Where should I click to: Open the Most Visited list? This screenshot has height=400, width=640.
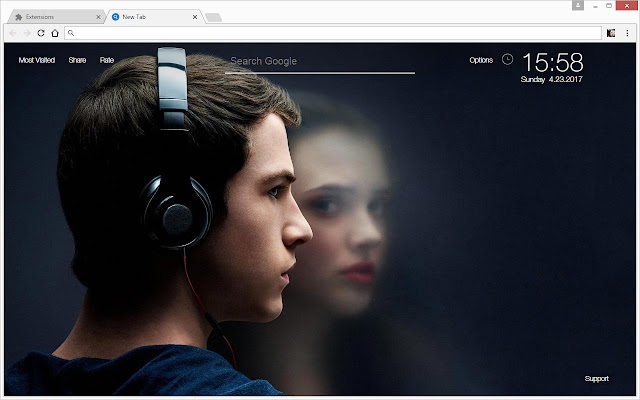click(x=37, y=60)
